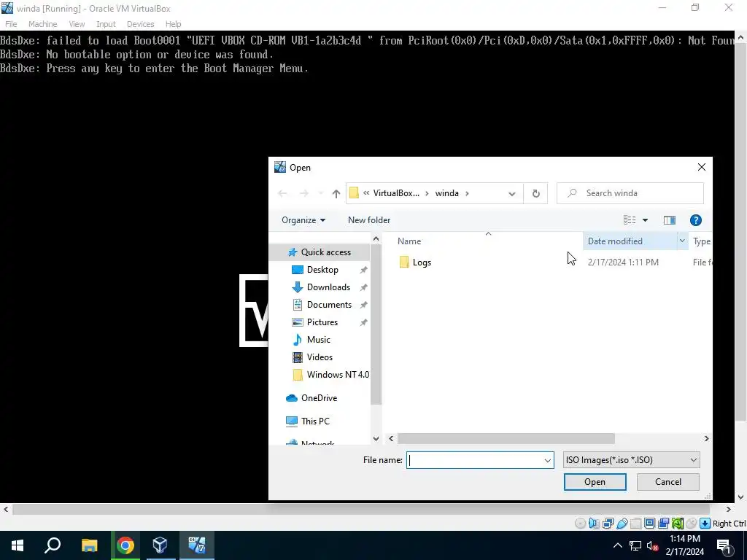Click the navigation pane vertical scrollbar

(376, 324)
